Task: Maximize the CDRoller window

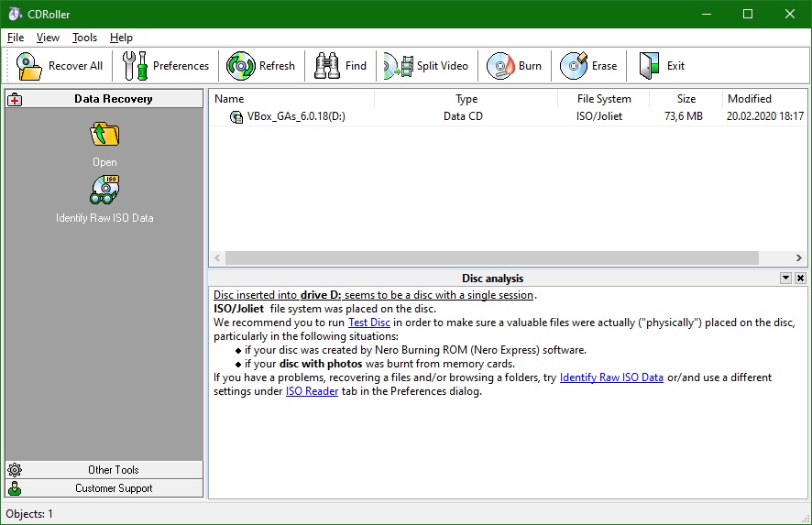Action: tap(748, 14)
